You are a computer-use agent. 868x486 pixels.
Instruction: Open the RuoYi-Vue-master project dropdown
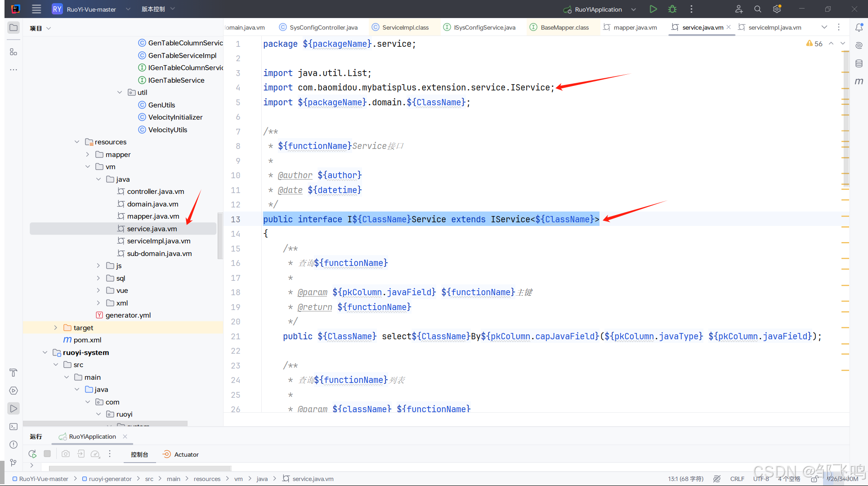92,9
